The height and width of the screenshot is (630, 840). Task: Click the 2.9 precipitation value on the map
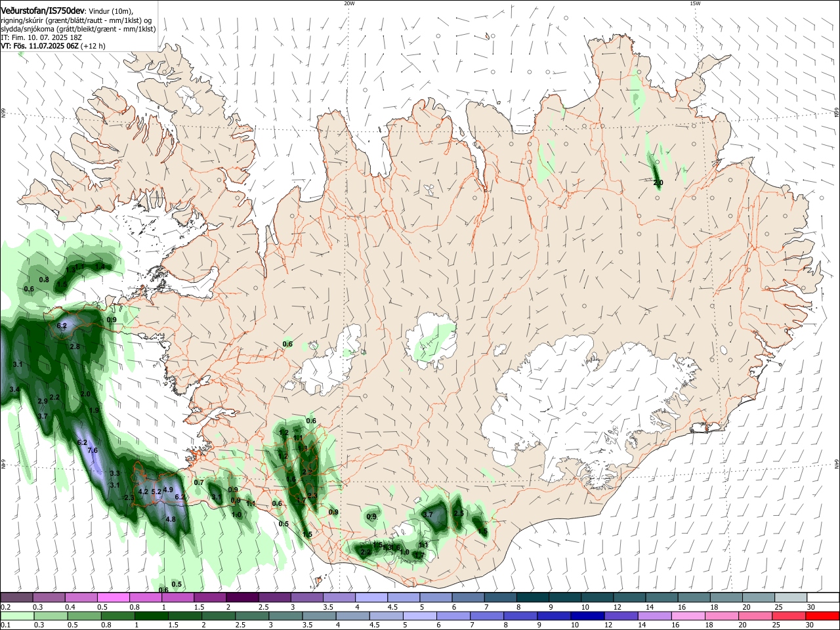tap(43, 401)
